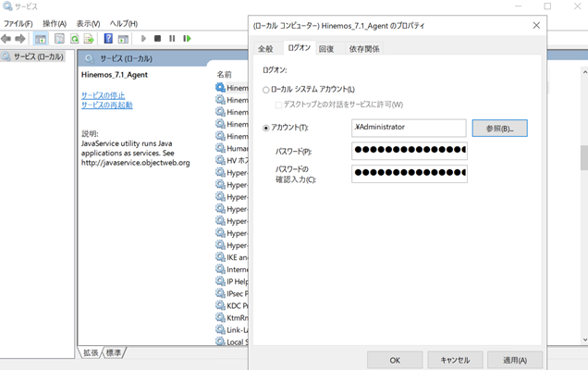588x370 pixels.
Task: Select the Humar service row
Action: tap(231, 148)
